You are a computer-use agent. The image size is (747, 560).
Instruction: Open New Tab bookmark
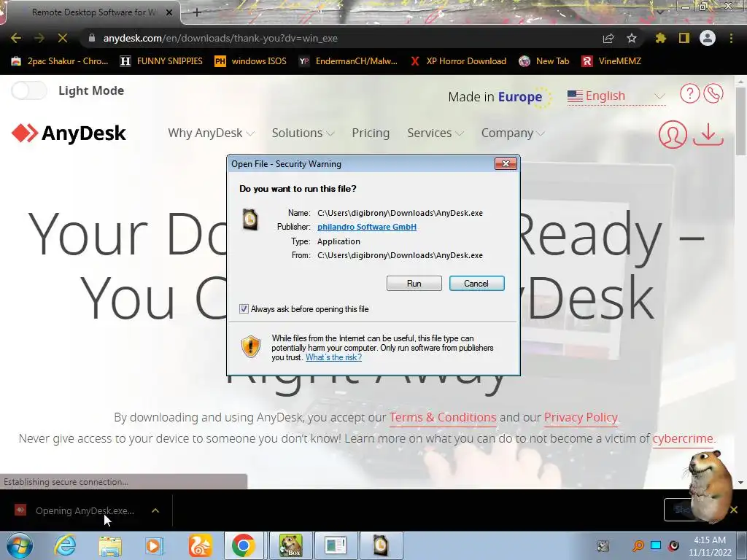pyautogui.click(x=544, y=61)
